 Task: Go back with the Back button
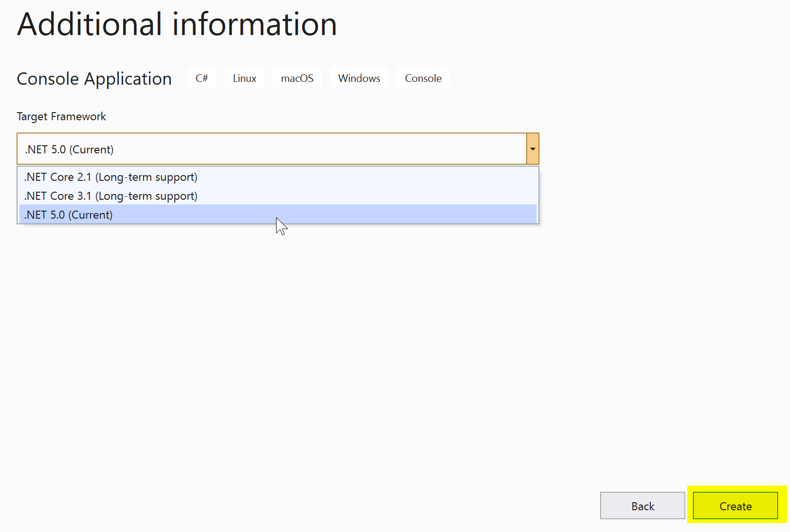642,505
